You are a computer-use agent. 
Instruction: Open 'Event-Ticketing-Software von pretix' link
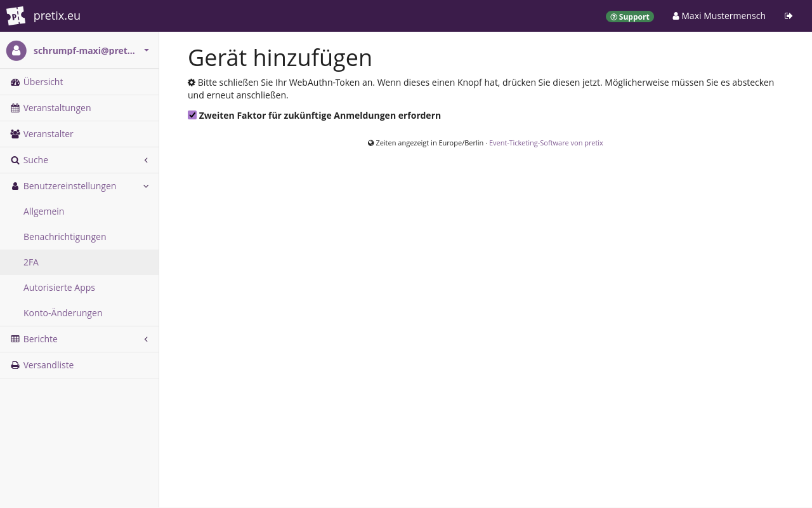tap(546, 143)
